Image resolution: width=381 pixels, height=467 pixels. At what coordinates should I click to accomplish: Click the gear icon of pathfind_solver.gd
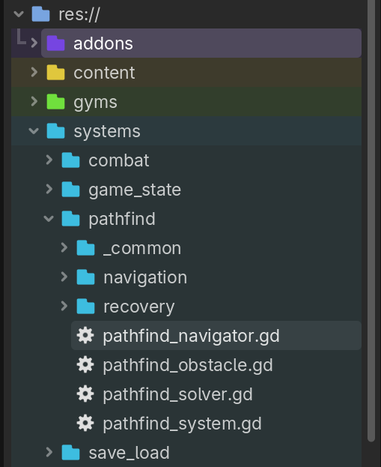pyautogui.click(x=85, y=394)
